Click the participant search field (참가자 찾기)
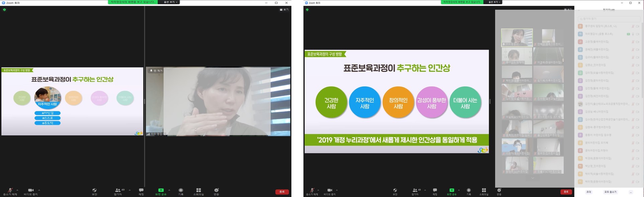 tap(609, 19)
